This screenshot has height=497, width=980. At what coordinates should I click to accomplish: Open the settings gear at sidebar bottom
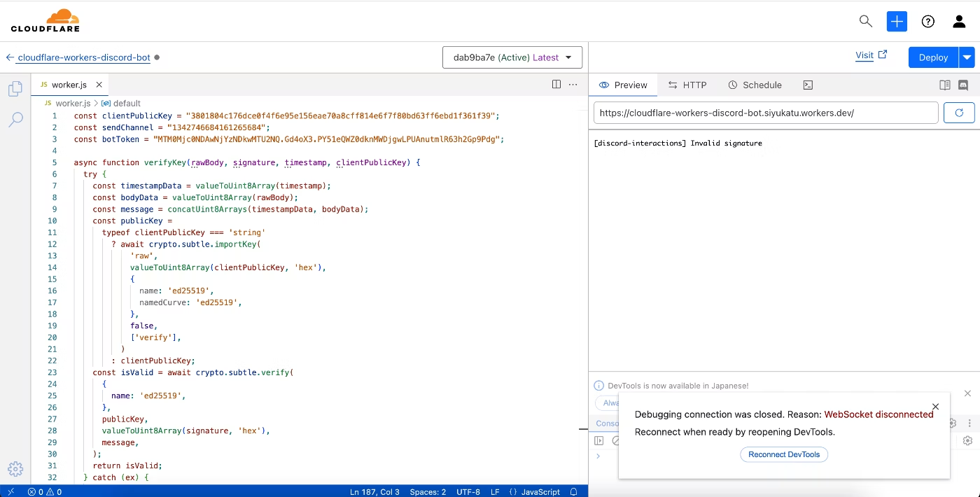click(15, 469)
